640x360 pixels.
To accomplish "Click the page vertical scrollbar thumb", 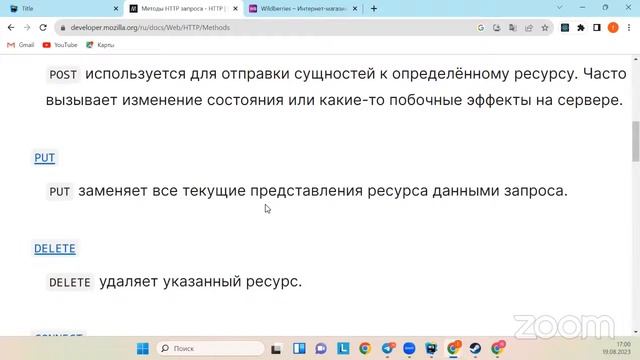I will pyautogui.click(x=636, y=141).
